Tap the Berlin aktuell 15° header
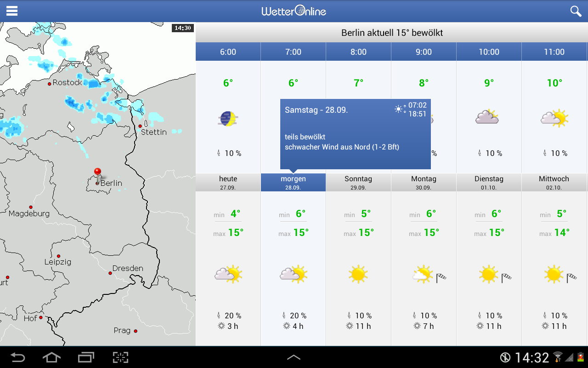The height and width of the screenshot is (368, 588). click(392, 33)
